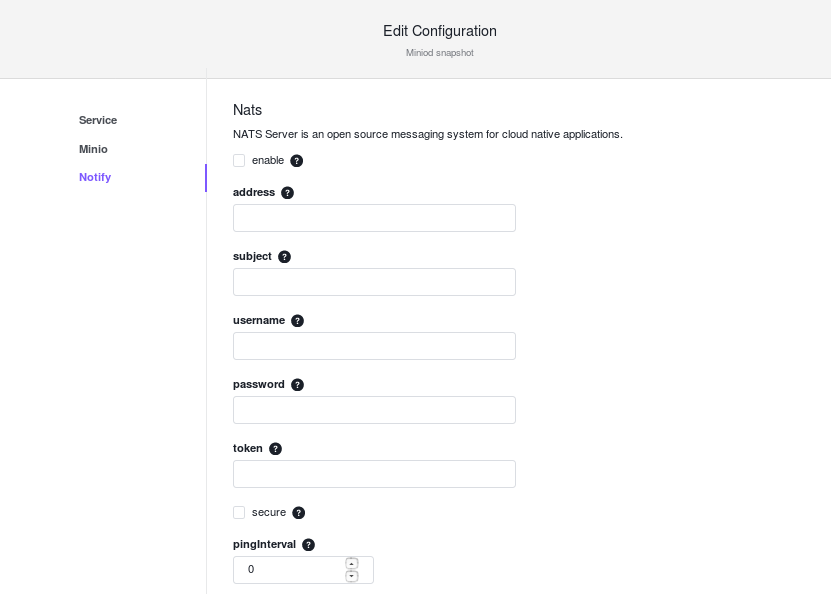Screen dimensions: 831x594
Task: Click the username help question mark
Action: coord(297,321)
